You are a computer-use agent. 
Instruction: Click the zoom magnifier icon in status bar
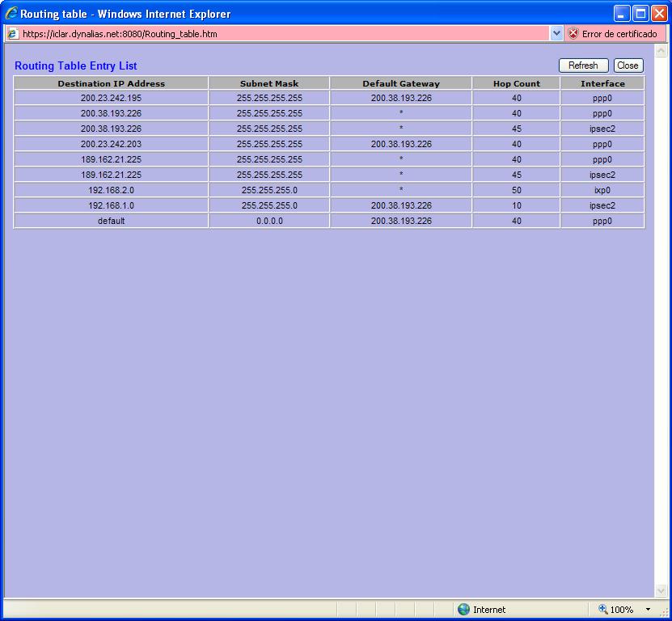click(603, 609)
